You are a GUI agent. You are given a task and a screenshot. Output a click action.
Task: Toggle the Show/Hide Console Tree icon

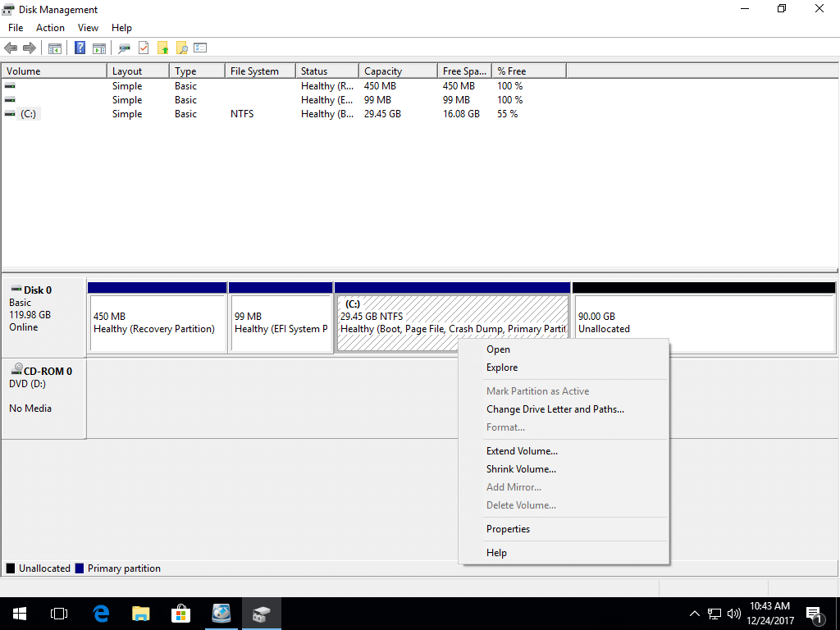(55, 48)
